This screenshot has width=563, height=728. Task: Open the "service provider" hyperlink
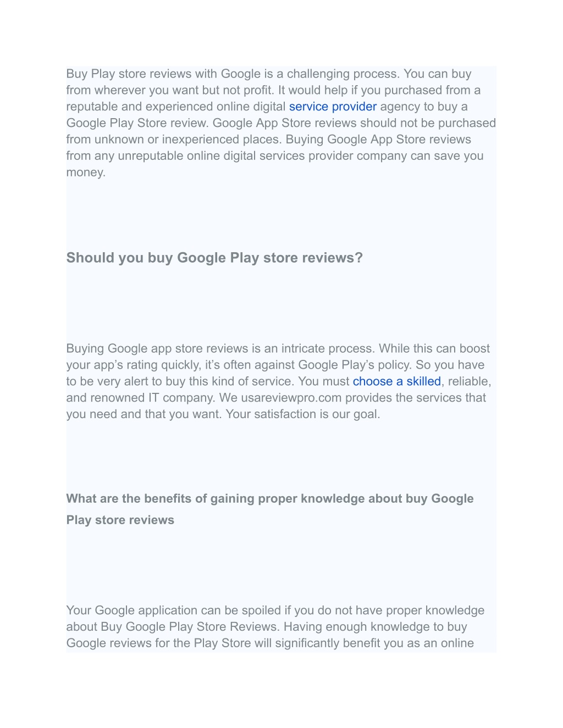pos(333,107)
